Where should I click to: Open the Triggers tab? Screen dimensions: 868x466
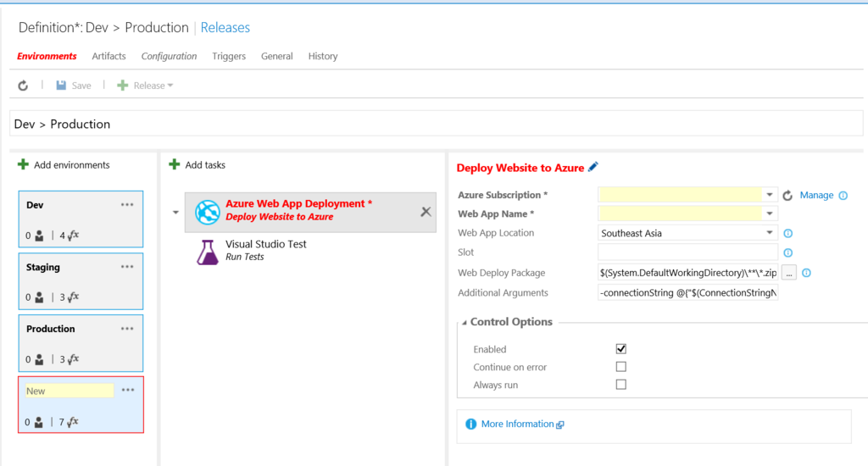point(229,56)
